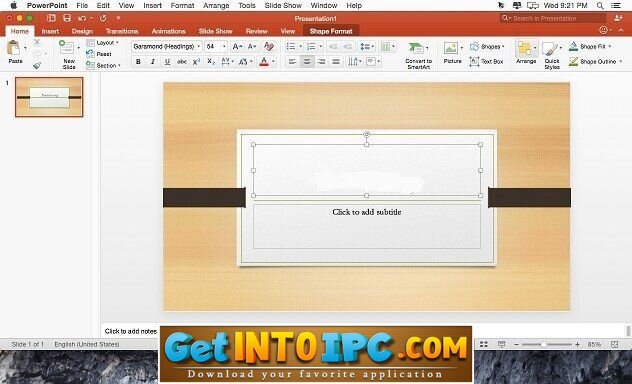Open the Transitions tab
This screenshot has width=632, height=384.
click(x=122, y=31)
